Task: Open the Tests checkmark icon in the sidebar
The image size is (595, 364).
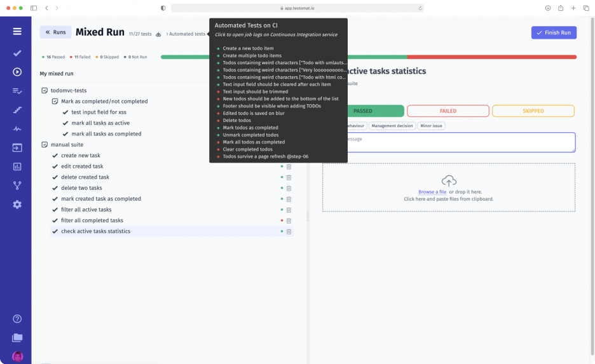Action: (17, 53)
